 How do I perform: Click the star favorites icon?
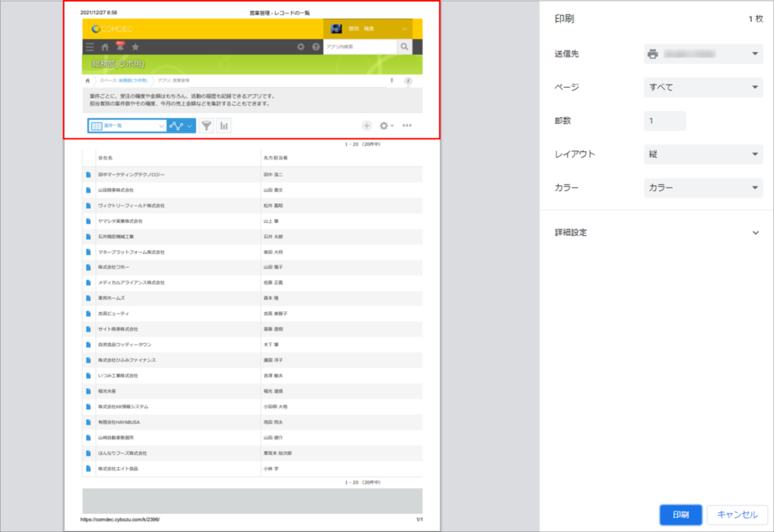pyautogui.click(x=135, y=47)
